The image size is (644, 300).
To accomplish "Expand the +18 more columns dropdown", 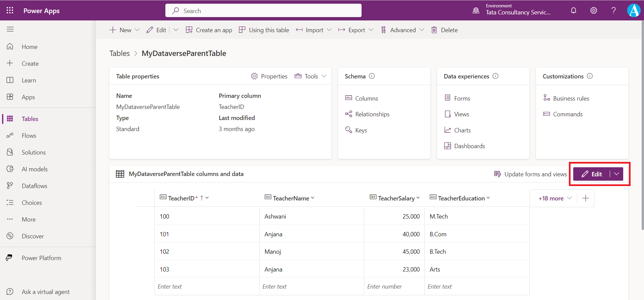I will pyautogui.click(x=555, y=198).
